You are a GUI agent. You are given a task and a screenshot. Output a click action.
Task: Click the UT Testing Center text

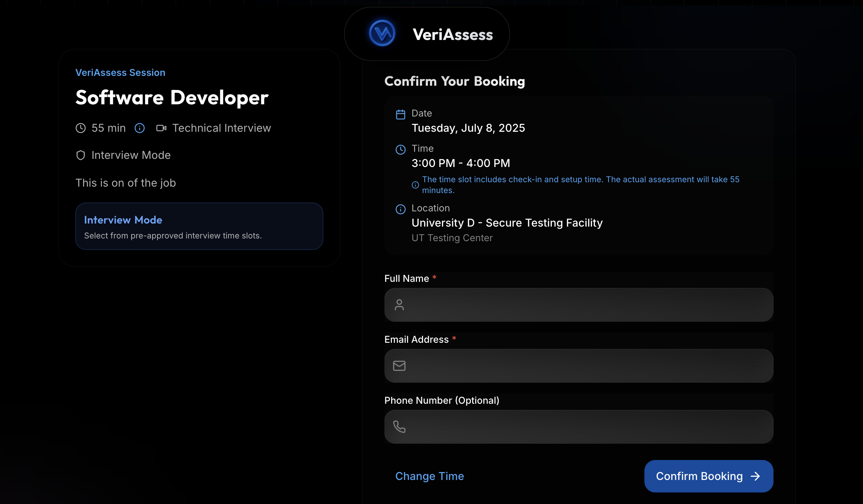(x=452, y=238)
